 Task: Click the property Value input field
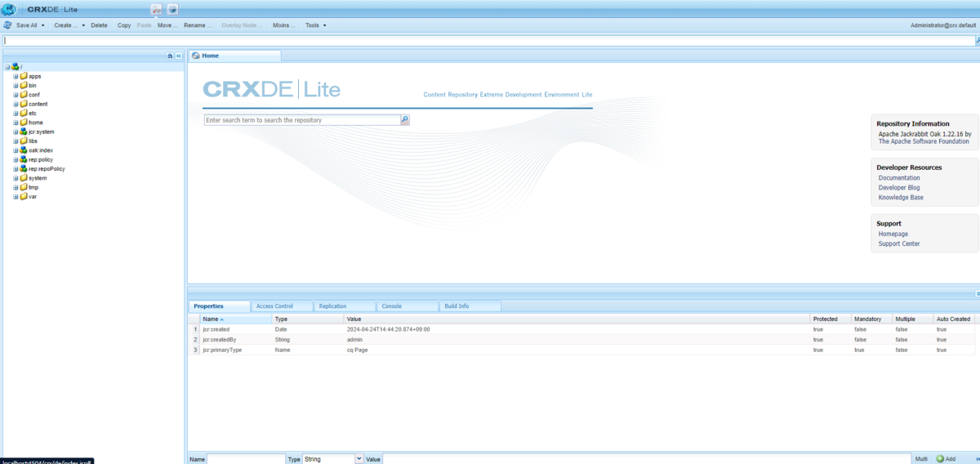(647, 459)
